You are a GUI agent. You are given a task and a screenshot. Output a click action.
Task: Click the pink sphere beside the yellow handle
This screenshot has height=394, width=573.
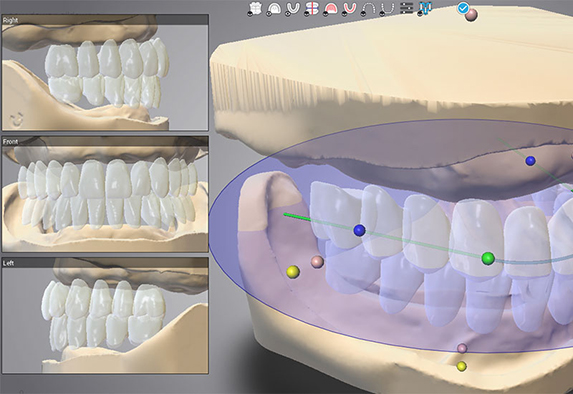click(x=317, y=262)
